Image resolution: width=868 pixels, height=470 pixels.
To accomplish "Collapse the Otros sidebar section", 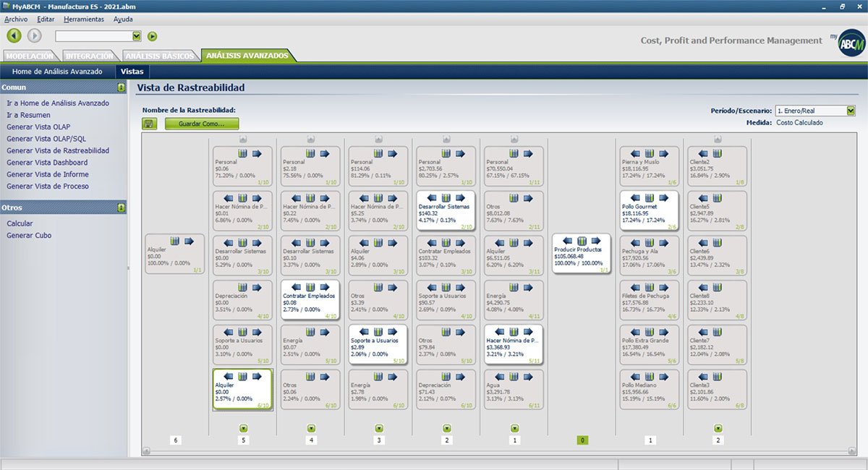I will (x=121, y=208).
